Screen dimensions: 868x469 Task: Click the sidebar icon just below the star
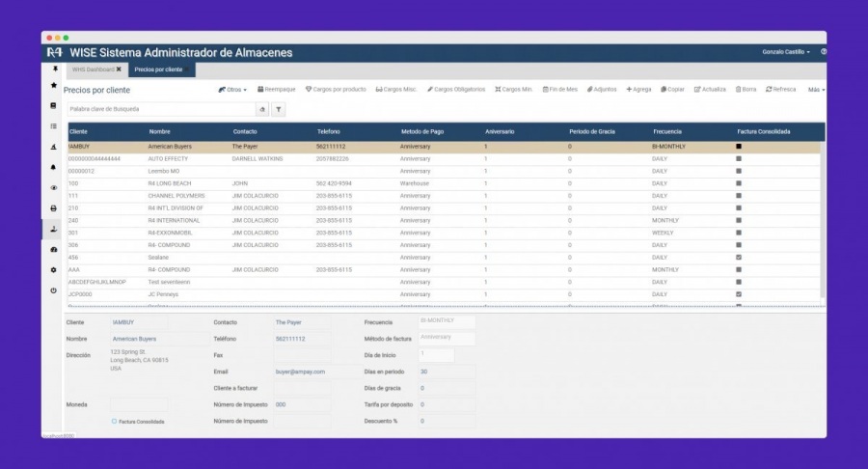pyautogui.click(x=54, y=106)
